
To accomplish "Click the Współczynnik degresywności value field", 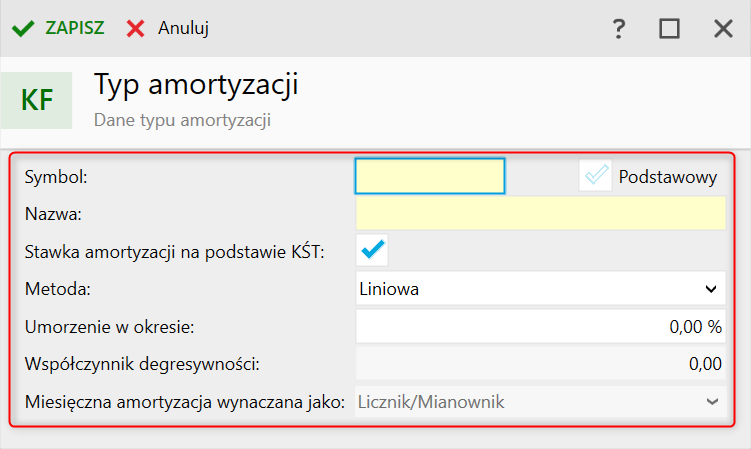I will [x=540, y=364].
